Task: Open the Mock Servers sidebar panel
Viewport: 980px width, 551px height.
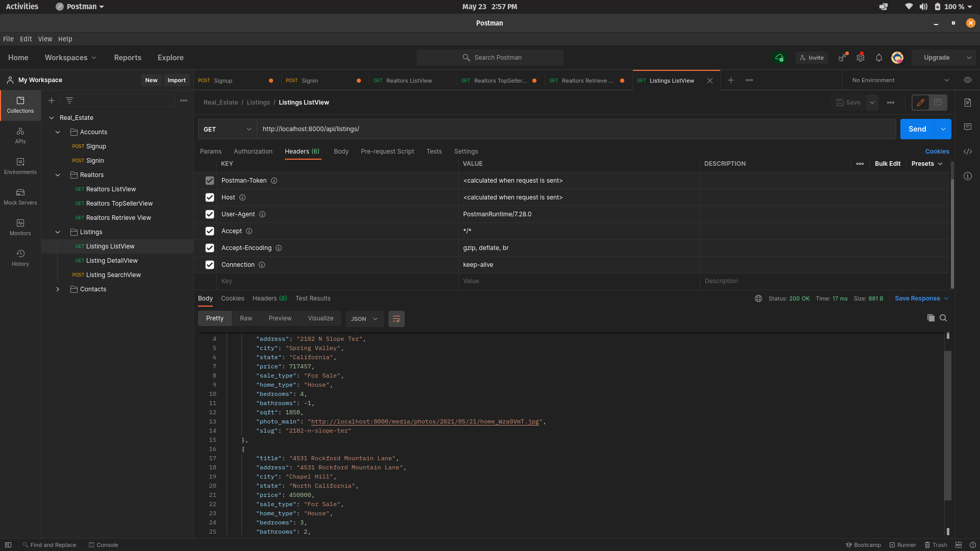Action: pyautogui.click(x=20, y=196)
